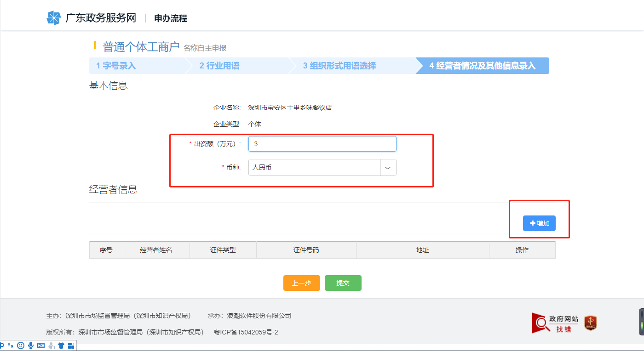644x351 pixels.
Task: Click the orange 上一步 back button
Action: [x=301, y=283]
